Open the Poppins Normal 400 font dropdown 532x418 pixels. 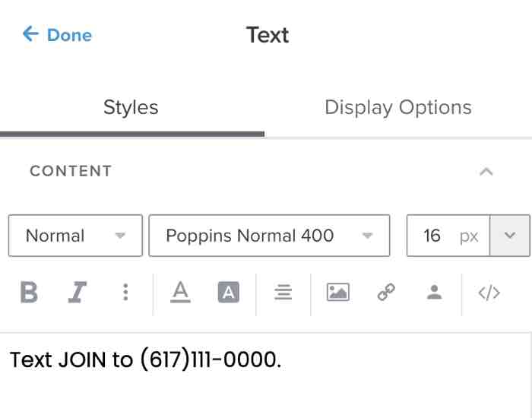[269, 236]
